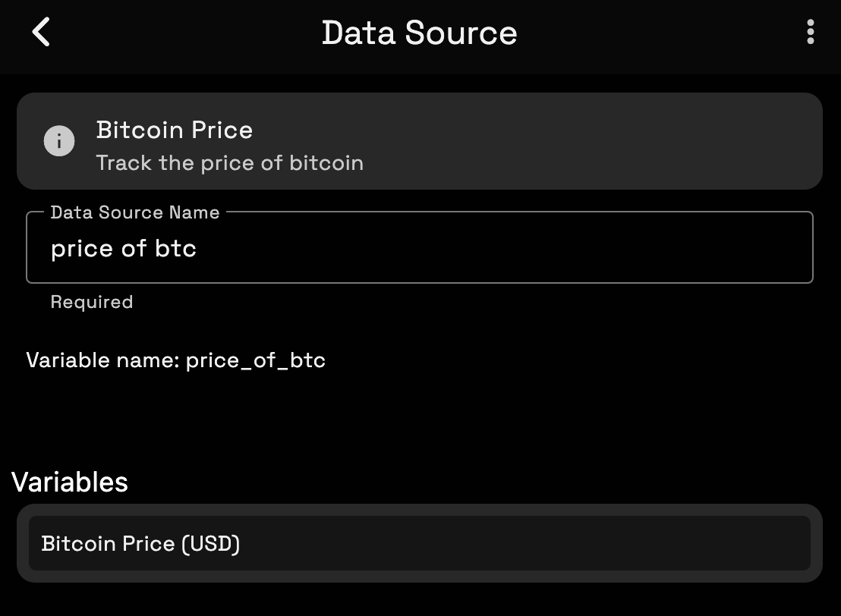
Task: Select the Bitcoin Price info banner
Action: pos(420,140)
